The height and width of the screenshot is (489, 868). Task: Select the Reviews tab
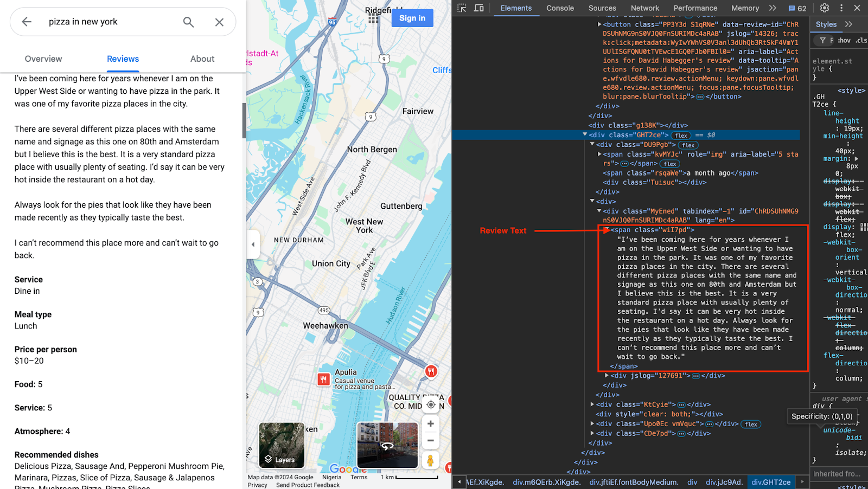click(123, 59)
